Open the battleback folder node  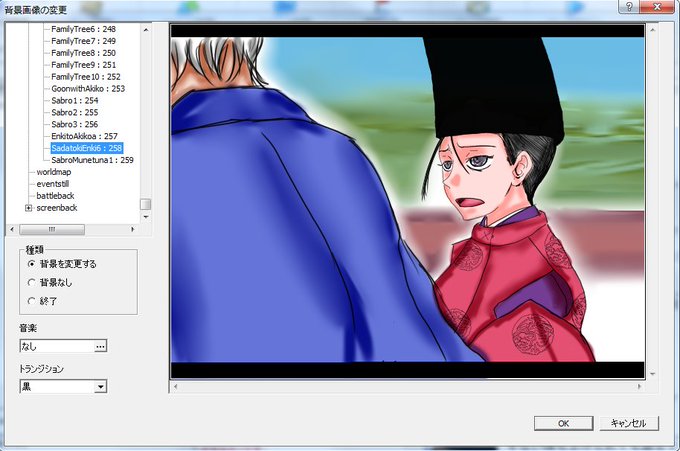click(55, 196)
